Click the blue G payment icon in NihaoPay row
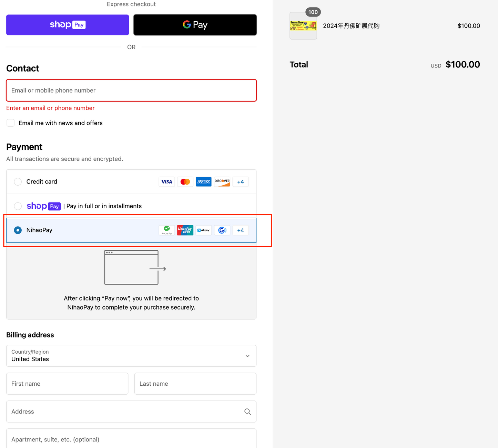The image size is (498, 448). click(222, 230)
